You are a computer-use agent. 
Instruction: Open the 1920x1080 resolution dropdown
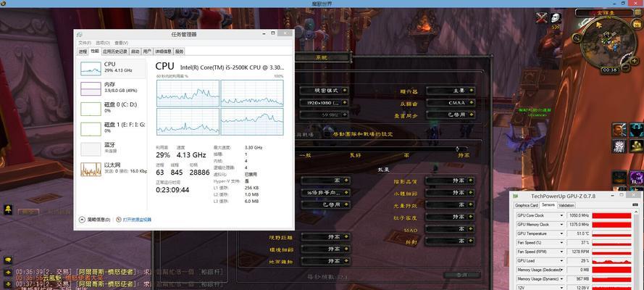click(324, 103)
